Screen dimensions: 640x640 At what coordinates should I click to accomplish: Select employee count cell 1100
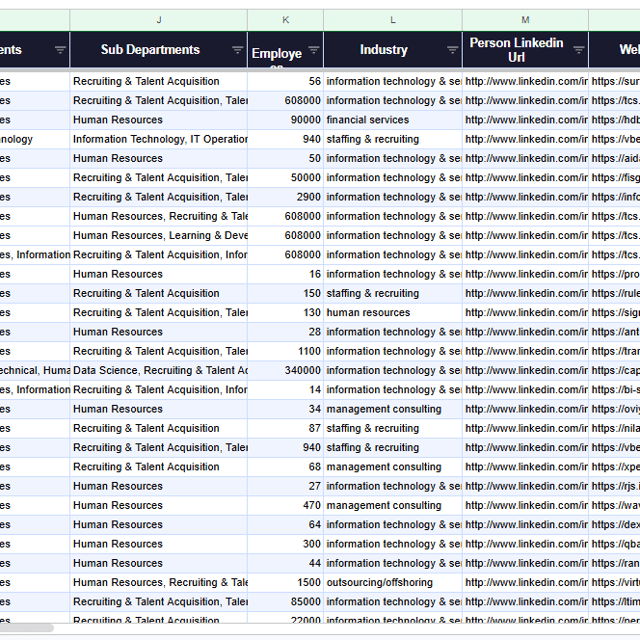click(285, 351)
